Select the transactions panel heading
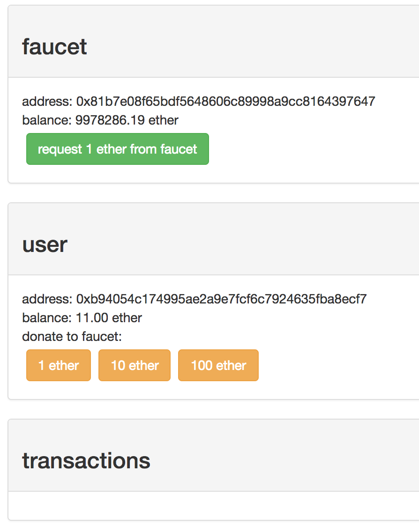Image resolution: width=419 pixels, height=532 pixels. [86, 461]
